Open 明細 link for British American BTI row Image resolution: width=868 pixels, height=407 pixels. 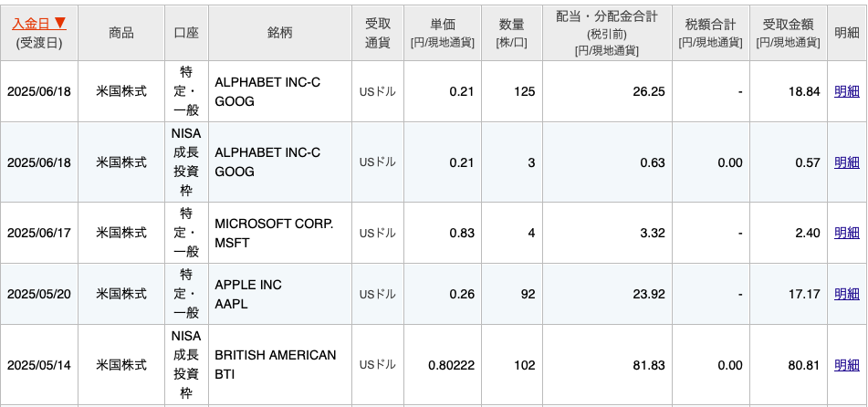(x=846, y=365)
